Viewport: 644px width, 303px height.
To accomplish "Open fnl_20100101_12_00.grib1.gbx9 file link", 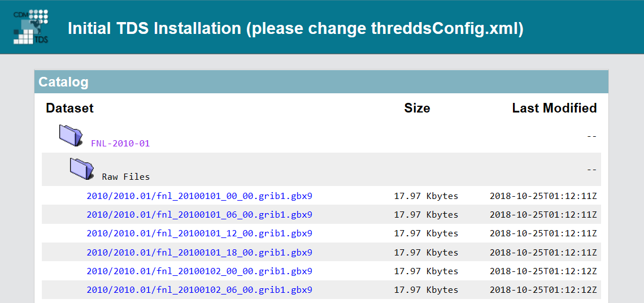I will point(199,233).
